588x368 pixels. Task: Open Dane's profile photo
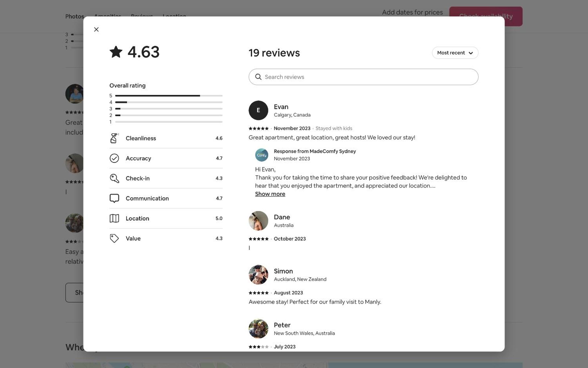click(x=258, y=221)
